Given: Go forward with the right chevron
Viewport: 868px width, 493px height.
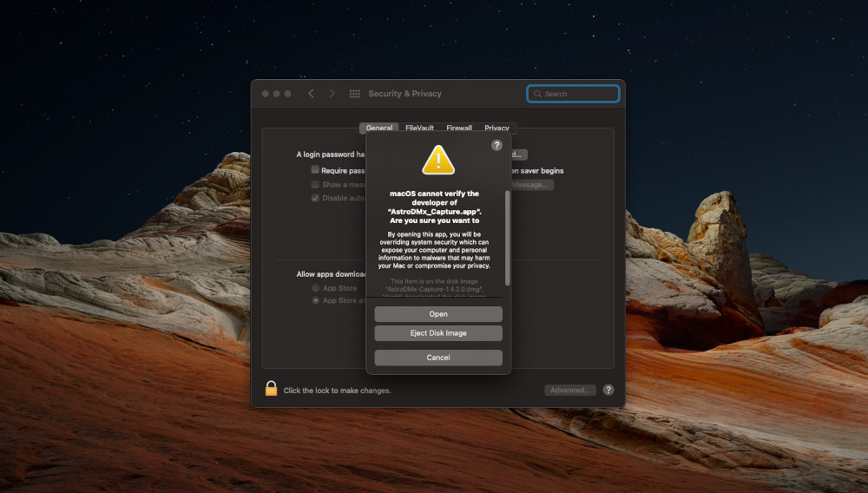Looking at the screenshot, I should [332, 94].
